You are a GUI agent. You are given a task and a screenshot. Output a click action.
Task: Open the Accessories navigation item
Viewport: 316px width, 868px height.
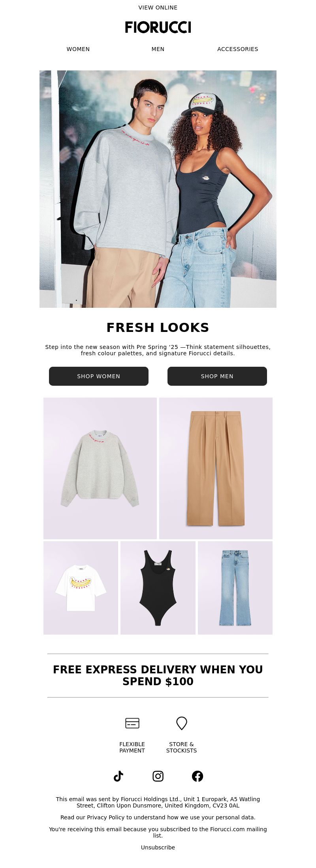pyautogui.click(x=238, y=49)
